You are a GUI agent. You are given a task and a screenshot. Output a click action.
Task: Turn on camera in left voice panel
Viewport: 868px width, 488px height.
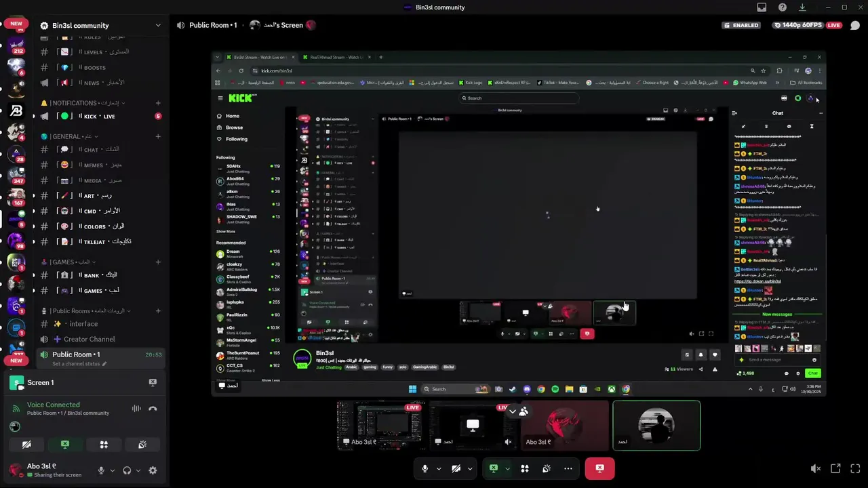click(26, 445)
